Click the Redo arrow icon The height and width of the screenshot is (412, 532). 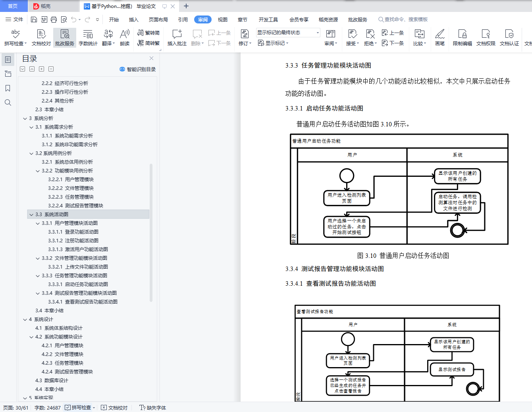(x=87, y=19)
